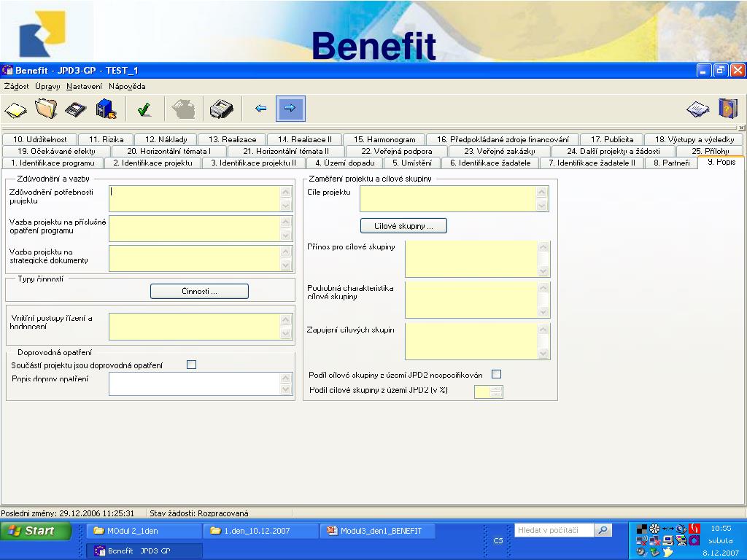The height and width of the screenshot is (560, 747).
Task: Click the stacked papers icon at toolbar right
Action: tap(698, 109)
